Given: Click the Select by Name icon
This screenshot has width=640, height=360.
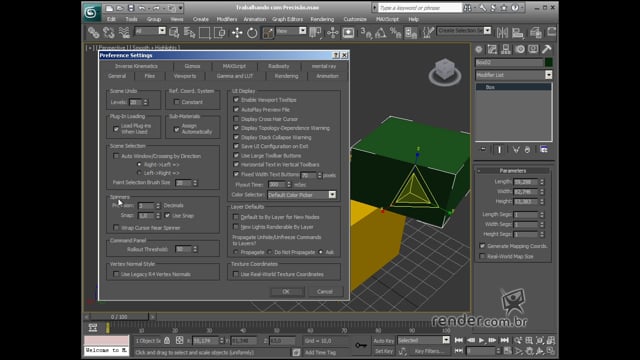Looking at the screenshot, I should pos(189,33).
